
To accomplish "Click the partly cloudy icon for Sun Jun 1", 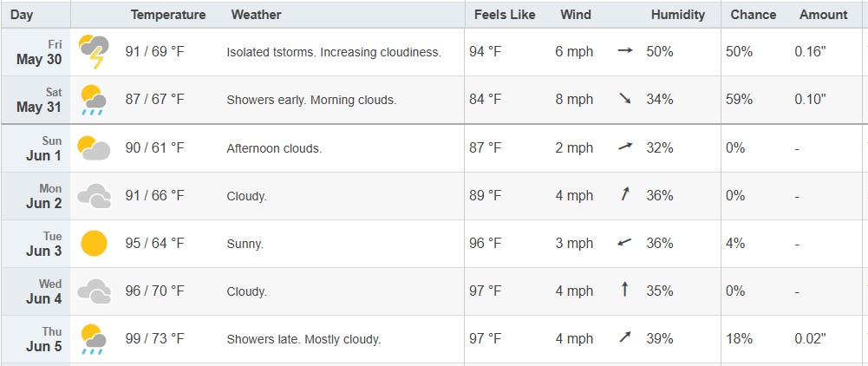I will 94,147.
